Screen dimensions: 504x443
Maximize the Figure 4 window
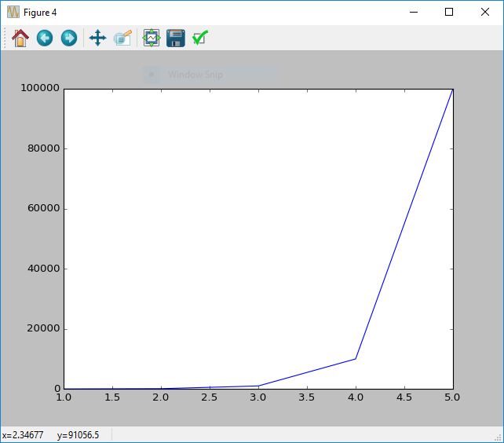(x=448, y=12)
